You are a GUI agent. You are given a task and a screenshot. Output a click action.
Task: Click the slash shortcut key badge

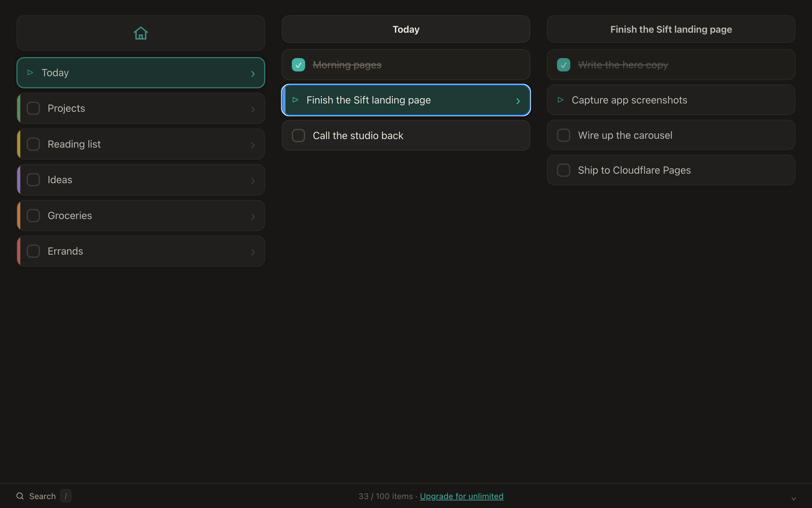(66, 496)
